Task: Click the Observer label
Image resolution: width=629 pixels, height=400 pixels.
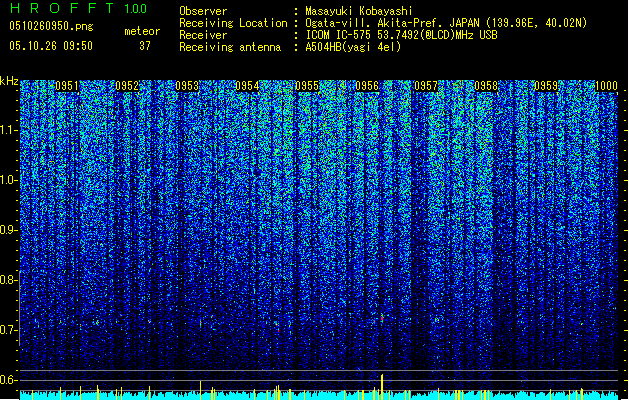Action: 203,11
